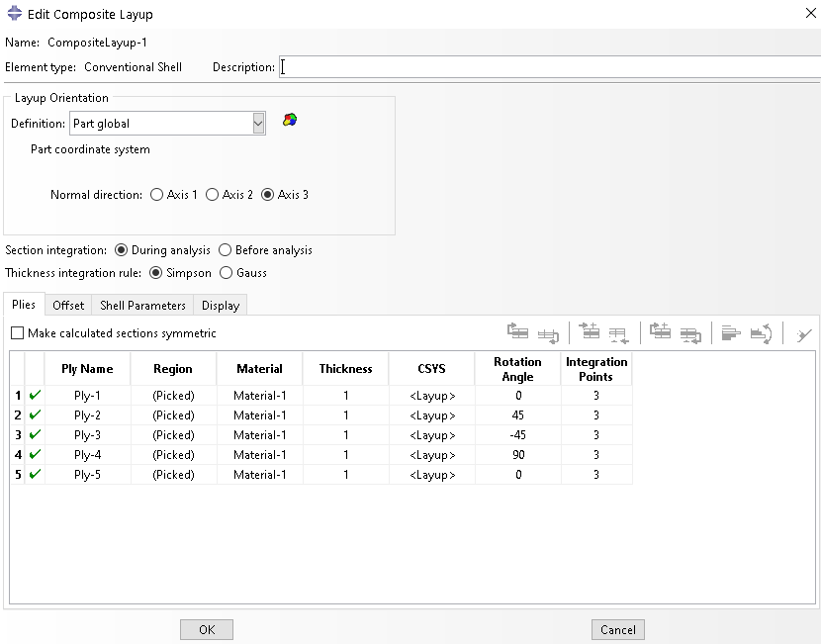The width and height of the screenshot is (821, 644).
Task: Switch to the Offset tab
Action: [68, 306]
